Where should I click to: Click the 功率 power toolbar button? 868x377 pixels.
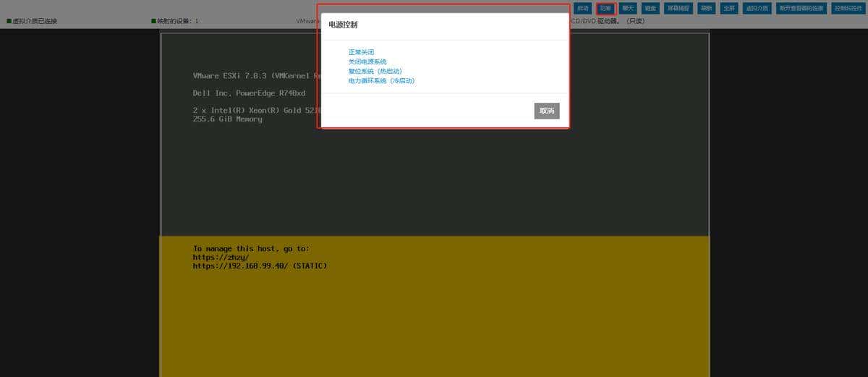tap(606, 9)
